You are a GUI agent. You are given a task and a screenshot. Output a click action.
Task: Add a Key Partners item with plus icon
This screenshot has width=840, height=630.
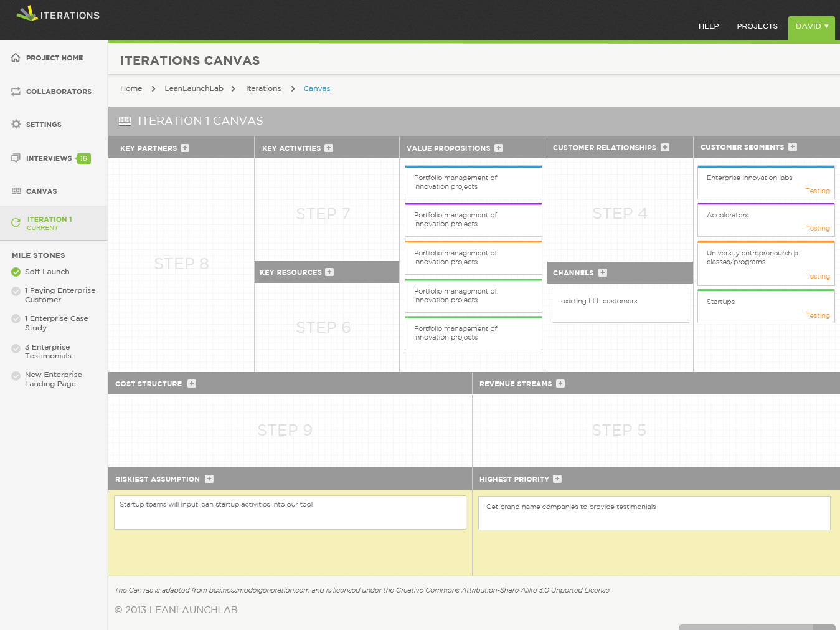pyautogui.click(x=185, y=148)
